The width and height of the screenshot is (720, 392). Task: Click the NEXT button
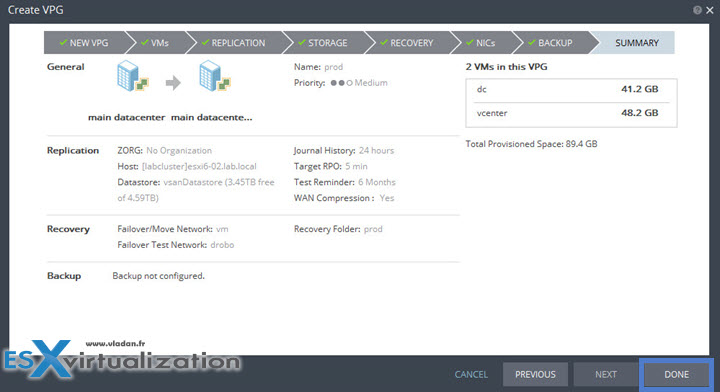(606, 375)
